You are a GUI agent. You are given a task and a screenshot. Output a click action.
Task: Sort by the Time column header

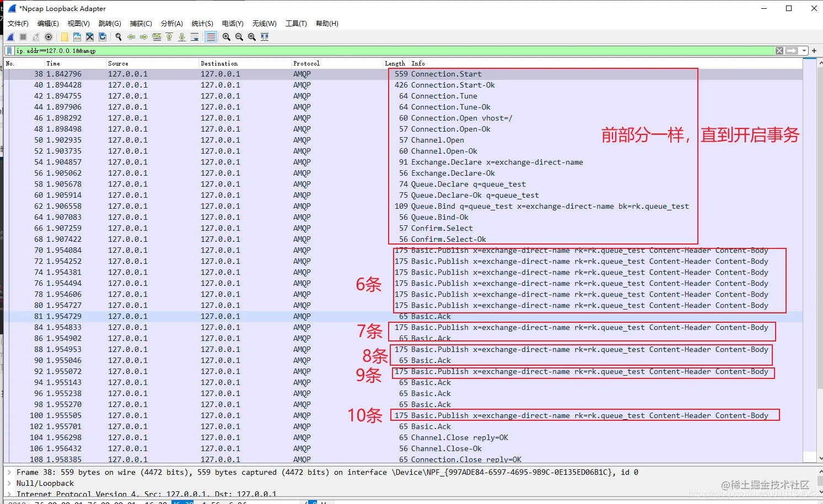pyautogui.click(x=75, y=63)
